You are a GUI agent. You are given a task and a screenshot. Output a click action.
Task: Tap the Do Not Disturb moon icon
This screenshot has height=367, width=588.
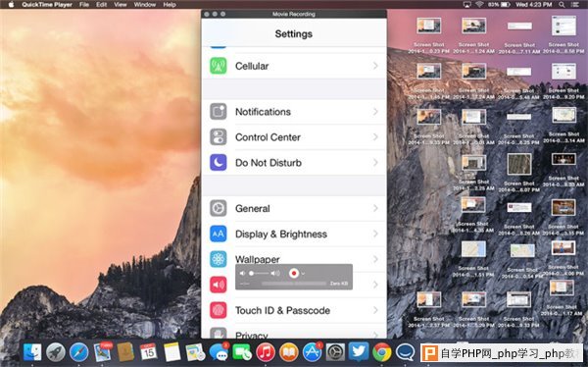pyautogui.click(x=219, y=163)
